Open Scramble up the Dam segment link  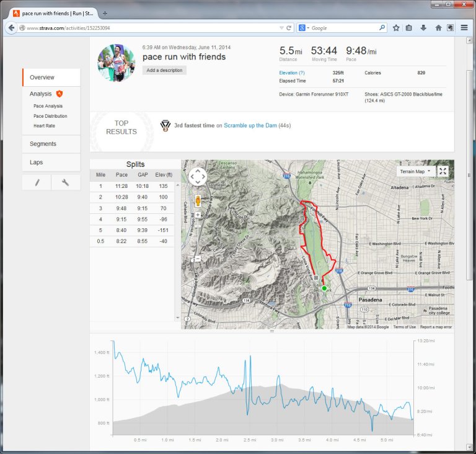250,125
